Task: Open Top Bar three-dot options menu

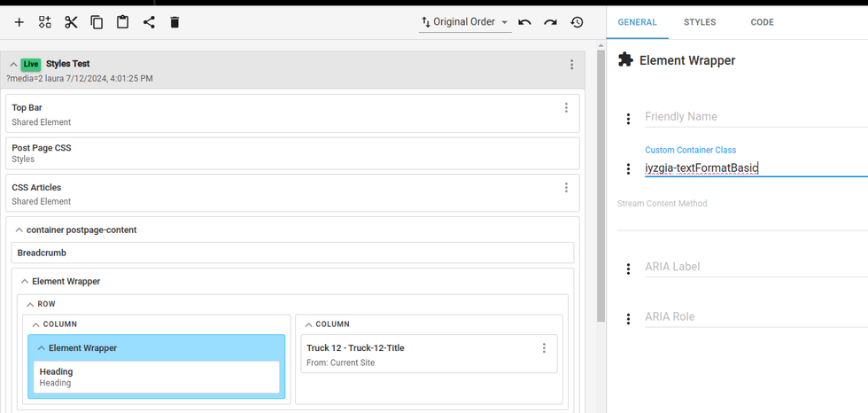Action: pos(566,108)
